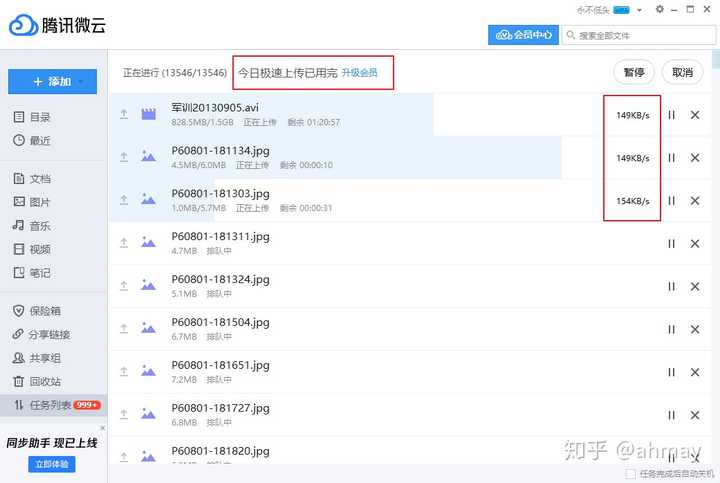The width and height of the screenshot is (720, 483).
Task: Switch to 任务列表 task list tab
Action: click(x=53, y=405)
